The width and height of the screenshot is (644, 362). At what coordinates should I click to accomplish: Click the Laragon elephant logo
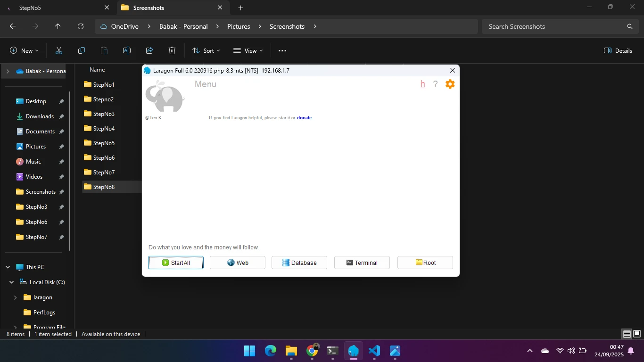[x=165, y=97]
